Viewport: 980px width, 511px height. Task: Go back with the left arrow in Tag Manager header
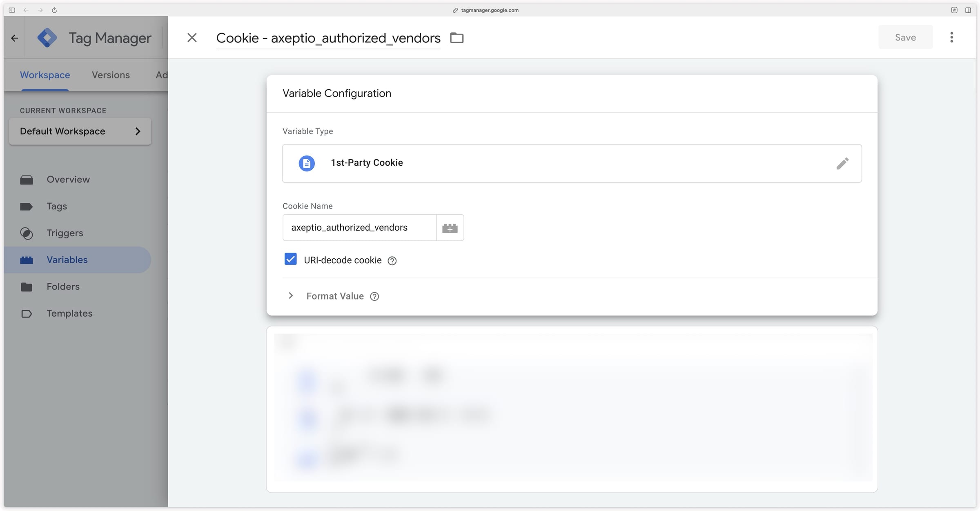15,38
